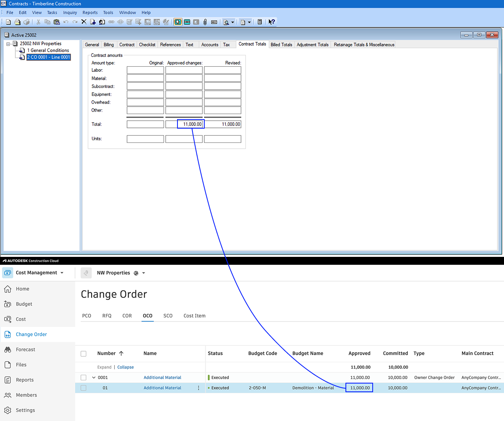Screen dimensions: 504x421
Task: Run spell check with the ABC icon
Action: (214, 22)
